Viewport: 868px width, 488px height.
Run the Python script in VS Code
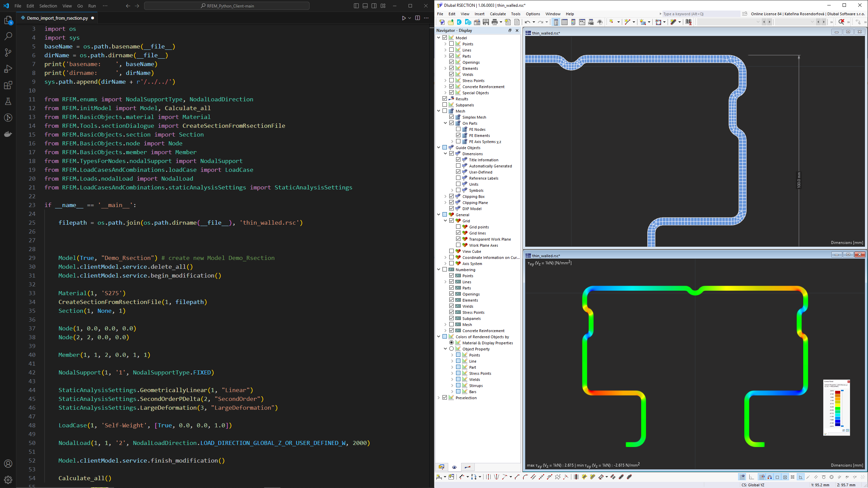404,18
